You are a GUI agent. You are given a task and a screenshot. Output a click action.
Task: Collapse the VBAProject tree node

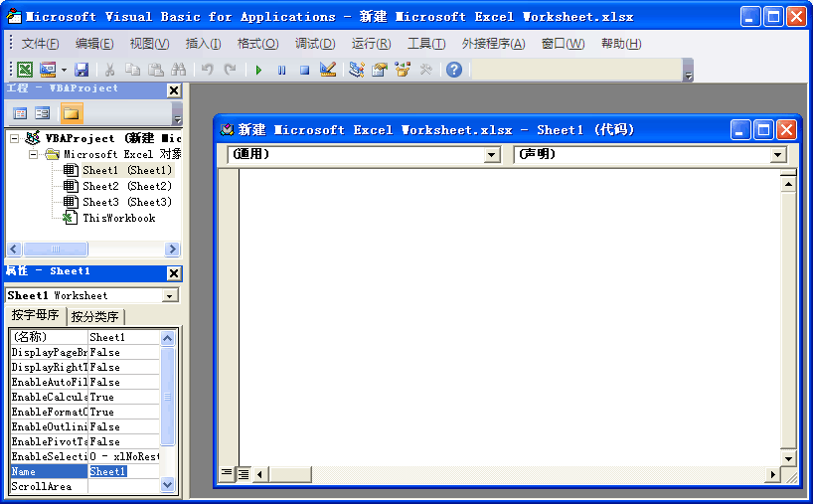click(x=15, y=138)
